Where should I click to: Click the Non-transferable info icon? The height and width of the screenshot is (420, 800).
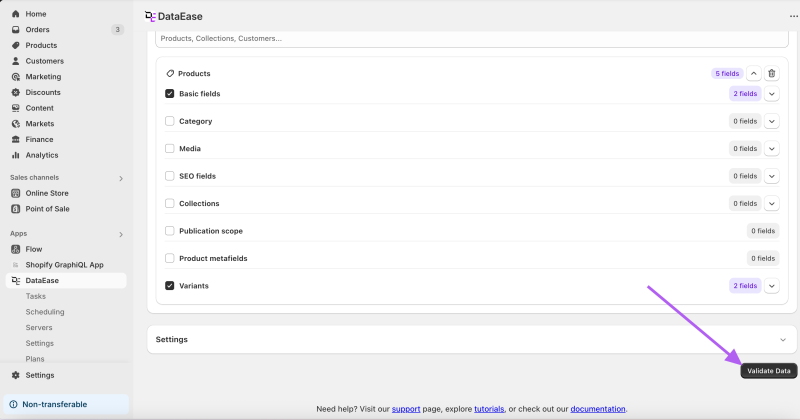click(14, 404)
